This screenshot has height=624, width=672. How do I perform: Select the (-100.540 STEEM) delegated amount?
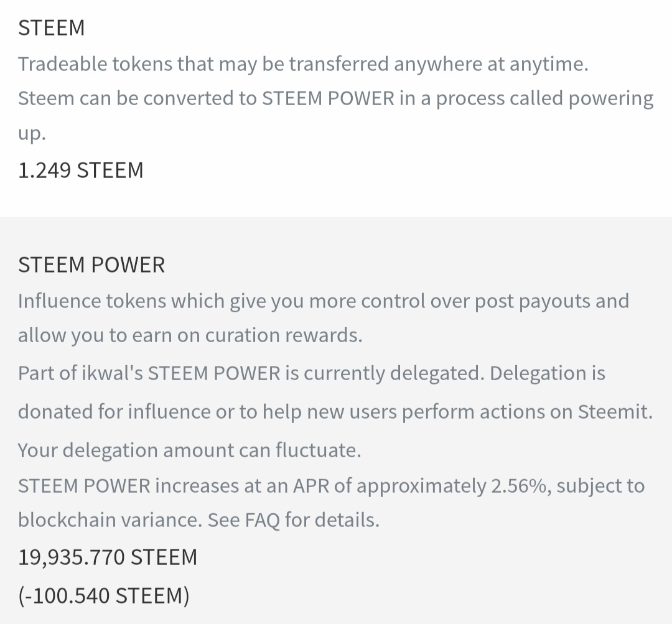pos(104,596)
